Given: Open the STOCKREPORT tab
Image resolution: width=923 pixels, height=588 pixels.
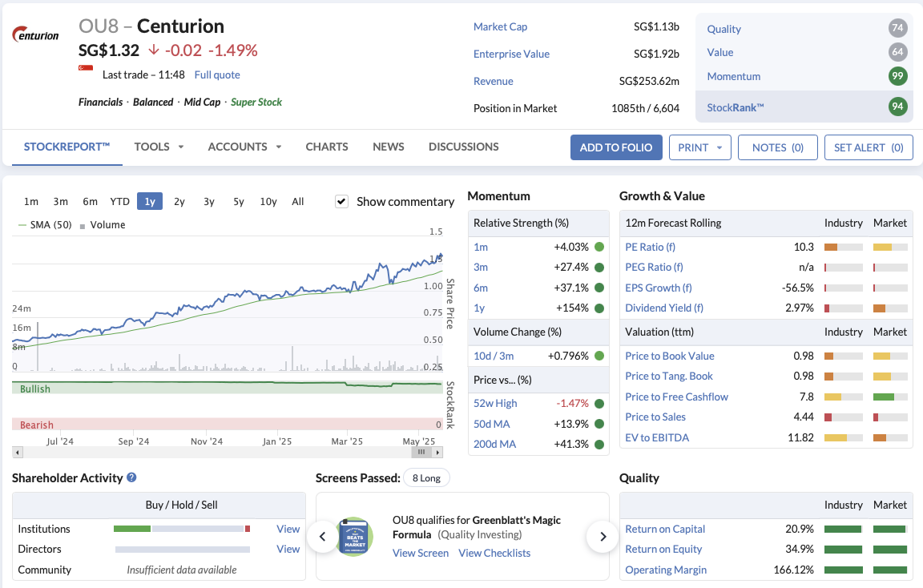Looking at the screenshot, I should click(67, 147).
